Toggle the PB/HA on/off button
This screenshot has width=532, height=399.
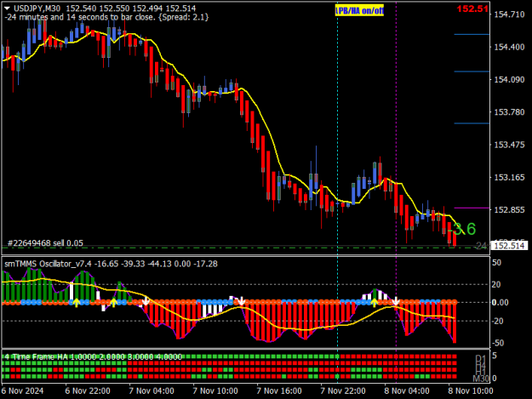(359, 10)
